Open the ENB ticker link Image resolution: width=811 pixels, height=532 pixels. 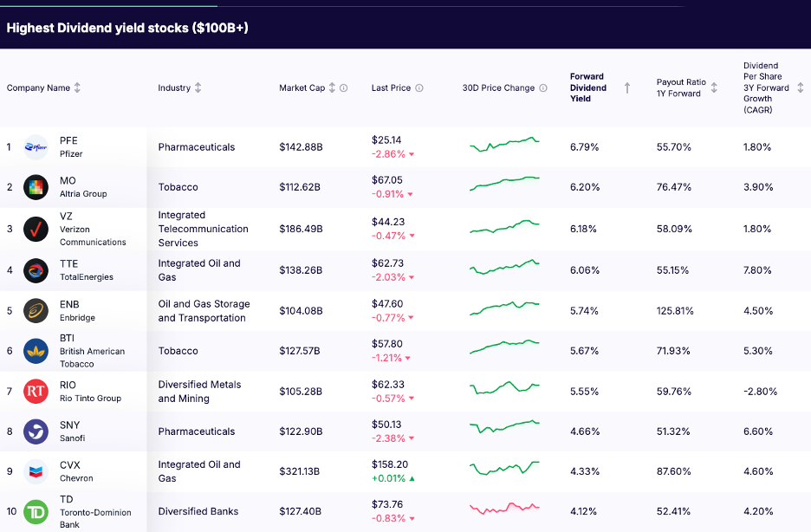[69, 304]
